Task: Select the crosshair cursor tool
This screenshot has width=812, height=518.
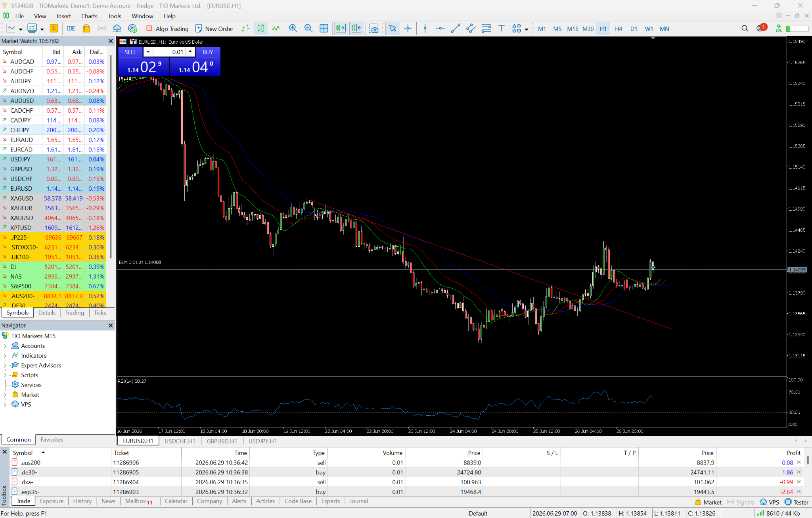Action: (x=408, y=29)
